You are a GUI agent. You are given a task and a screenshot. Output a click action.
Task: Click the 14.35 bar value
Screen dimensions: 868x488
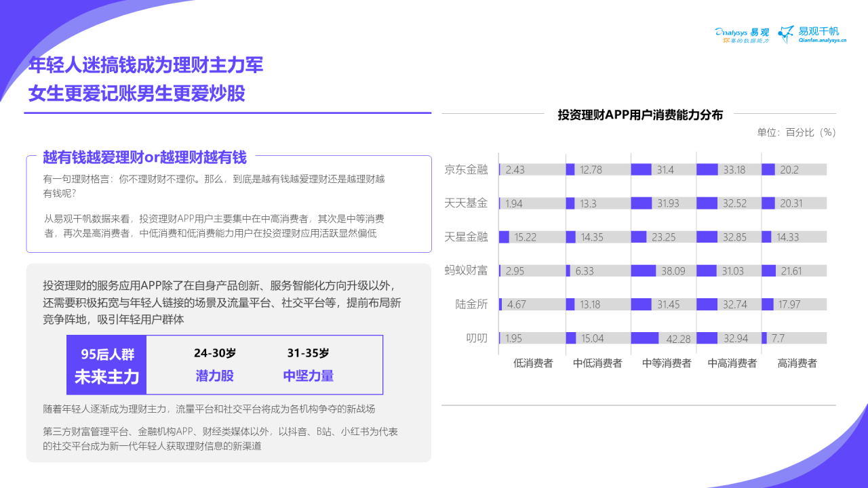point(591,237)
